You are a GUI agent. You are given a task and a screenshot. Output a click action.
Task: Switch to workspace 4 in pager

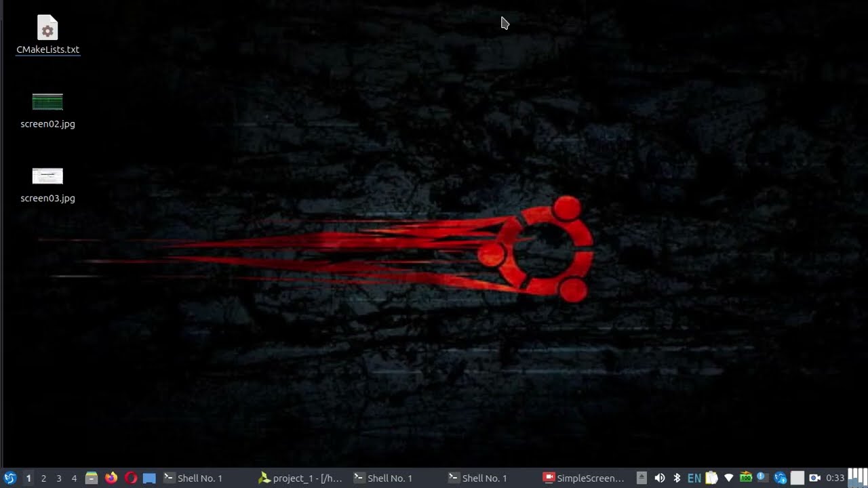point(74,478)
